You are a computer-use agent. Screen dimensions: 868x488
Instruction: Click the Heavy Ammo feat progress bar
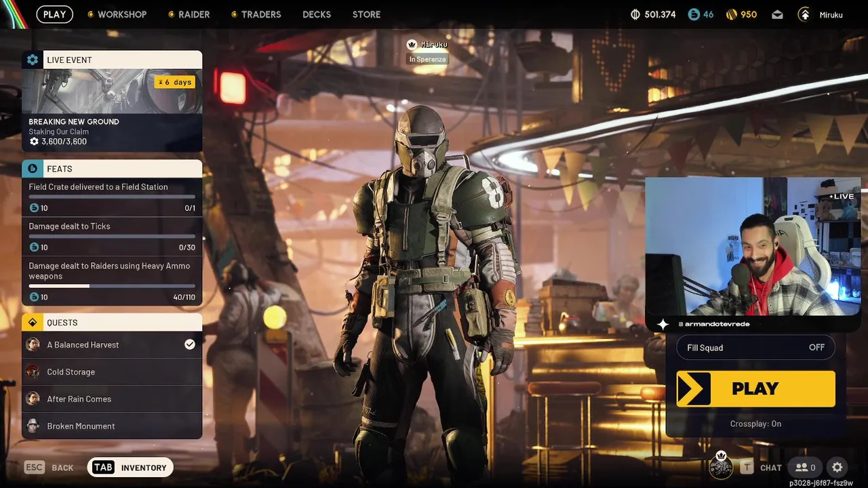click(x=112, y=286)
